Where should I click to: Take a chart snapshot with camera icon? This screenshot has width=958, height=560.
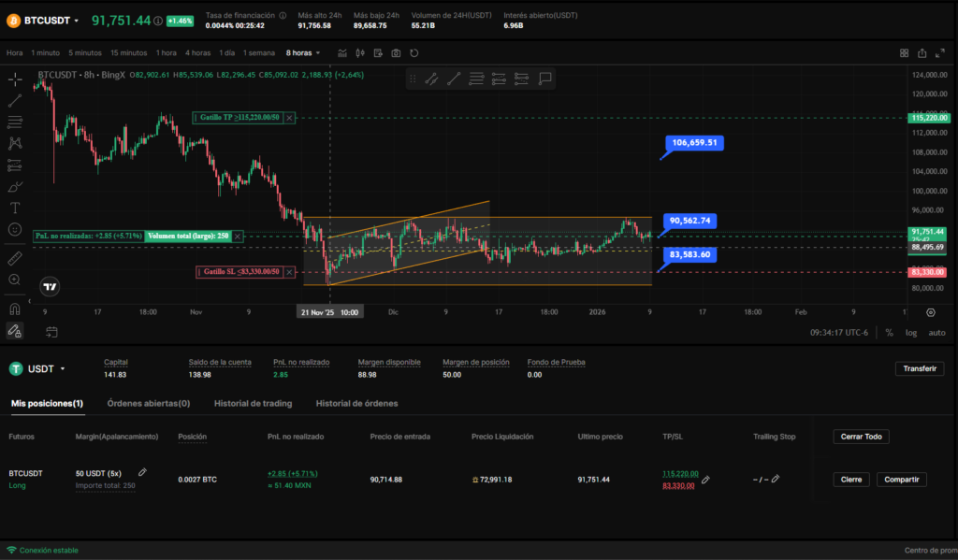click(x=397, y=53)
